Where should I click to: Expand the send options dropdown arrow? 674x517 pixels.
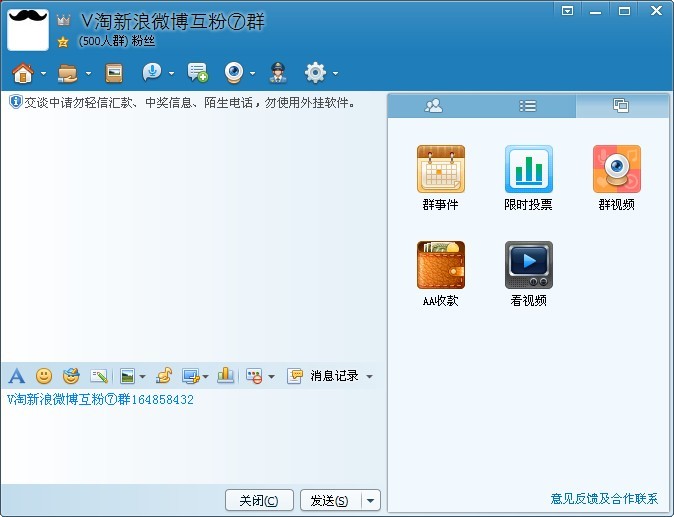pyautogui.click(x=371, y=500)
